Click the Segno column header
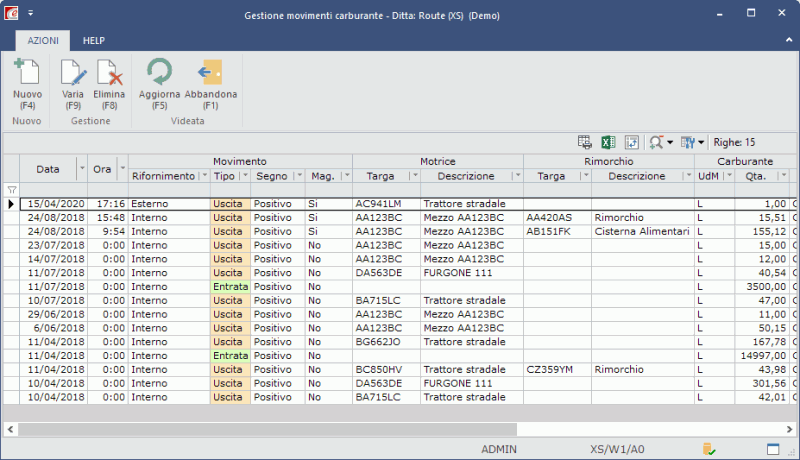The width and height of the screenshot is (800, 460). [x=272, y=176]
